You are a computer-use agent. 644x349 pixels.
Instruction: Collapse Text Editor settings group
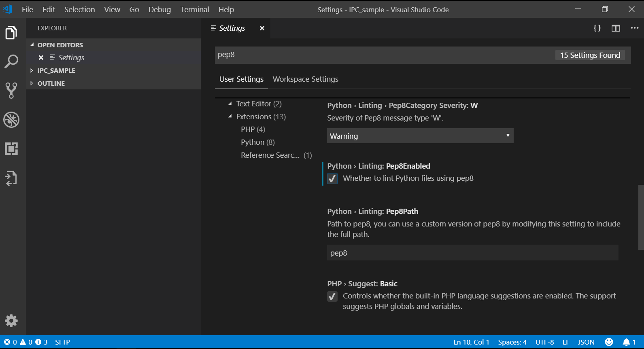pos(230,104)
